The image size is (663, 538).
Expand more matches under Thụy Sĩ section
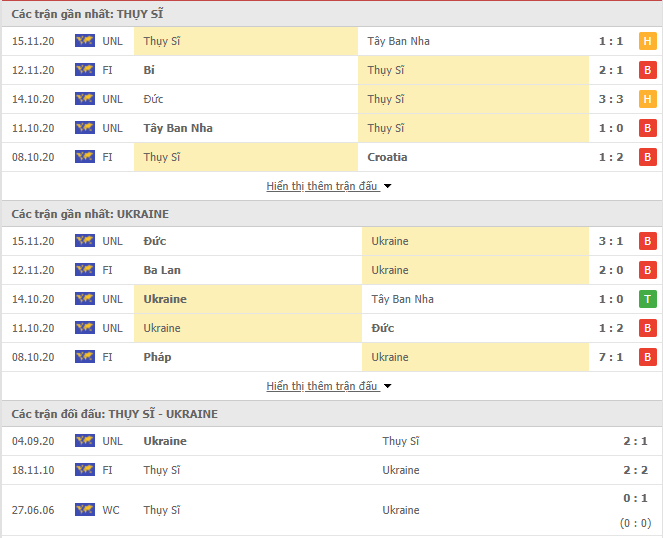329,186
